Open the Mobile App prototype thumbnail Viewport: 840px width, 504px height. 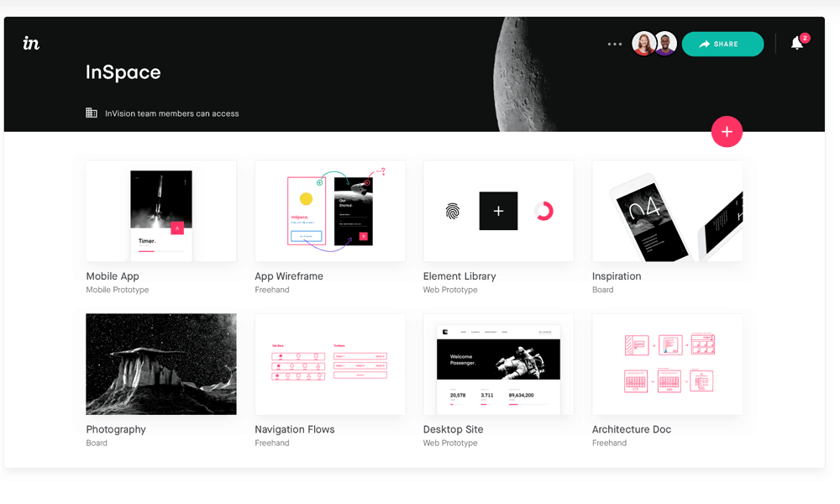[x=161, y=211]
